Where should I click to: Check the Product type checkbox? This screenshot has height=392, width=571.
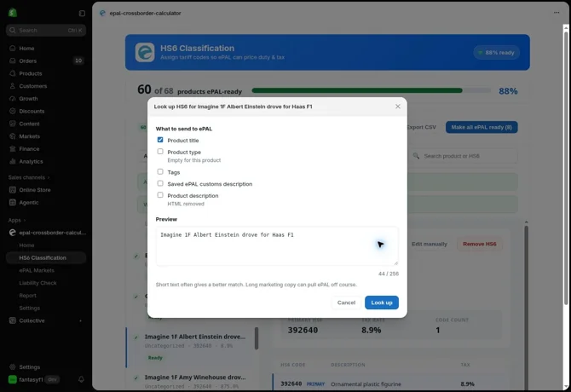coord(160,152)
